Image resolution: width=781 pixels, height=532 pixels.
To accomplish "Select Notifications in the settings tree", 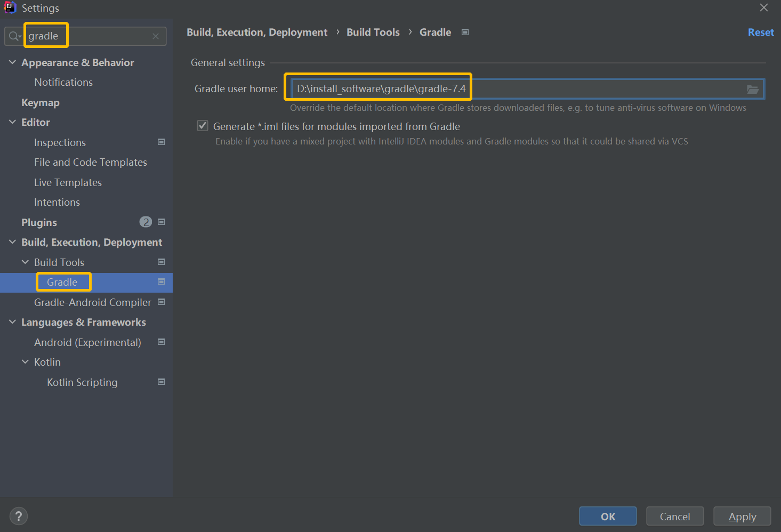I will [x=63, y=82].
